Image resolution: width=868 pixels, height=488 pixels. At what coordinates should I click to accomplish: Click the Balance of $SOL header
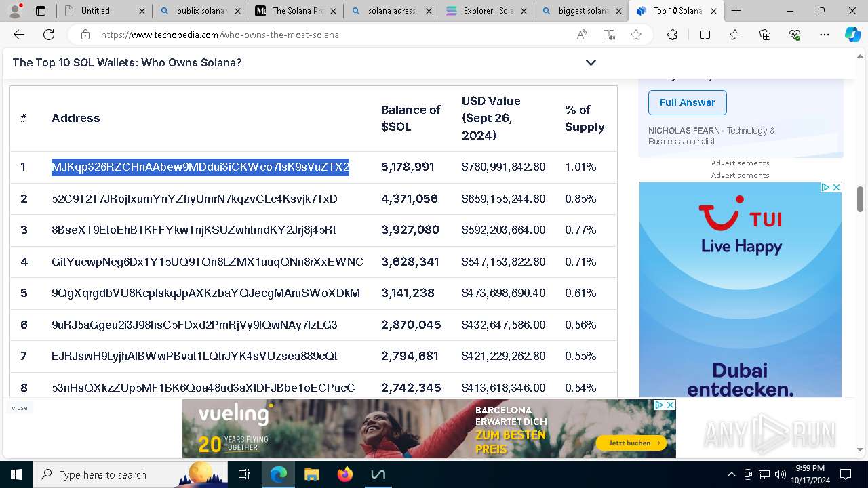[411, 118]
